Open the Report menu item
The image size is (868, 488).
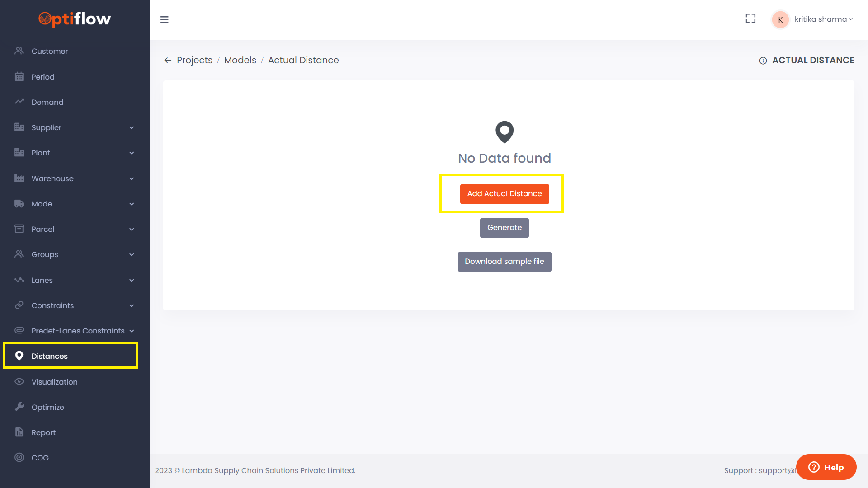[43, 432]
